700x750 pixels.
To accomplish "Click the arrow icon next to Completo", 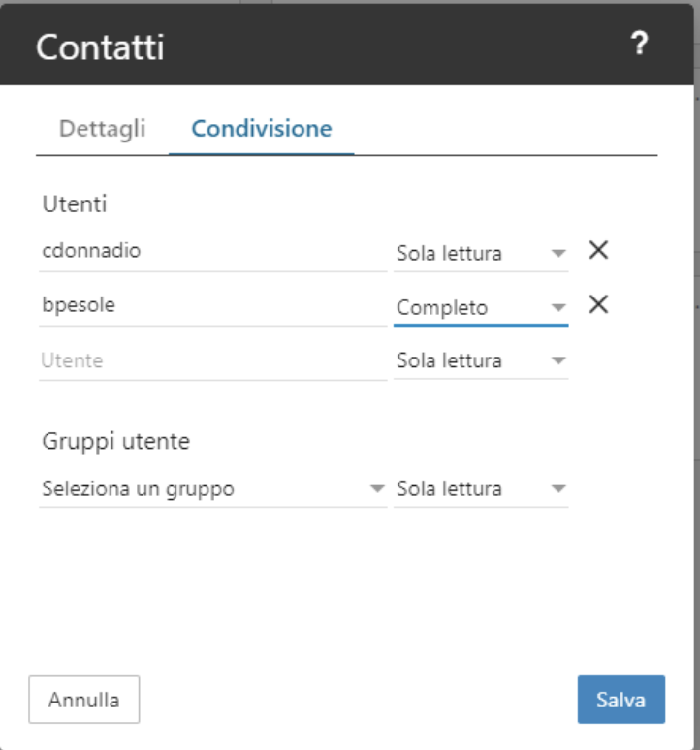I will click(558, 307).
